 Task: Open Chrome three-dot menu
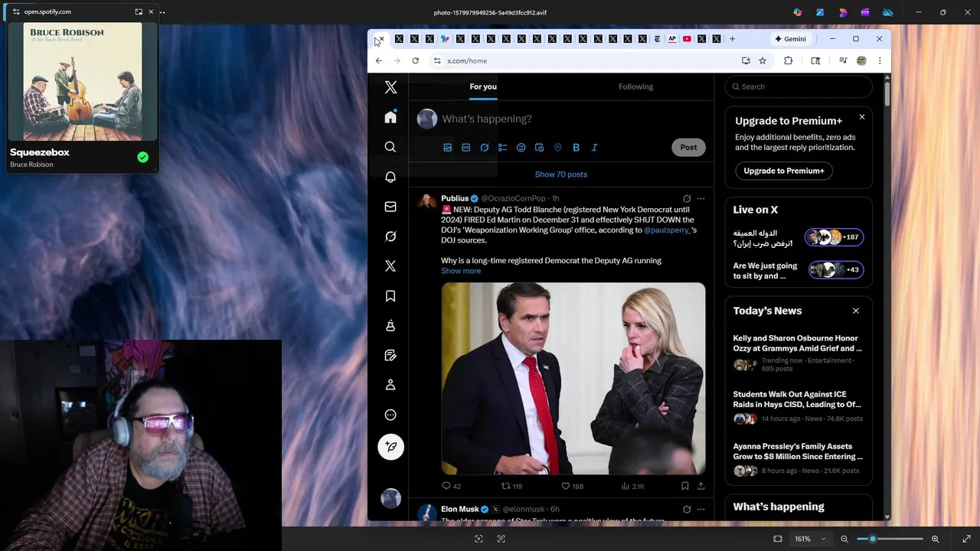(880, 60)
